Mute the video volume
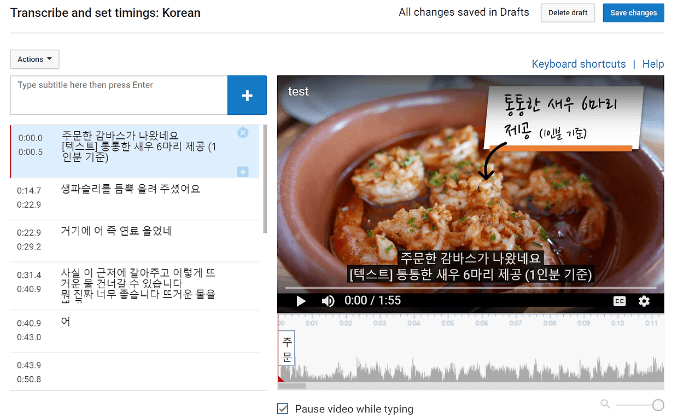 (328, 301)
